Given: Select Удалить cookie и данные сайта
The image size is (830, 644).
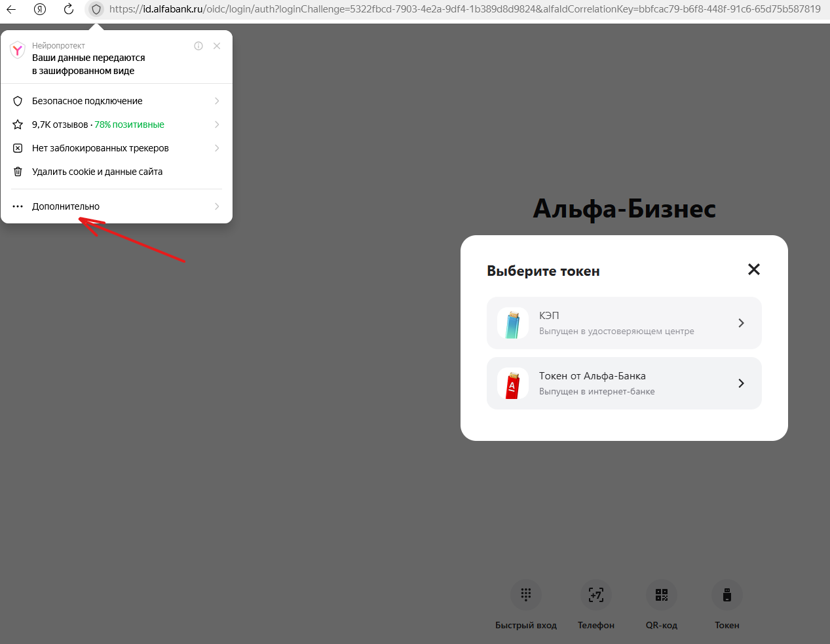Looking at the screenshot, I should pos(117,172).
